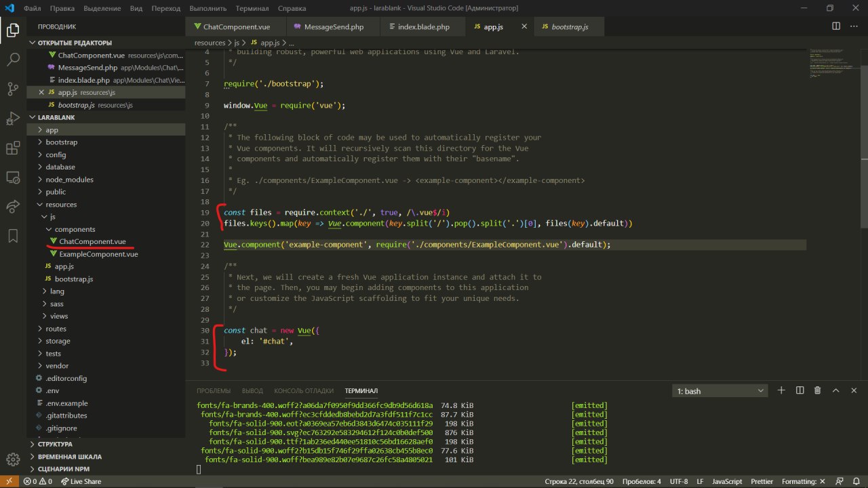Open the Файл menu

pyautogui.click(x=31, y=8)
